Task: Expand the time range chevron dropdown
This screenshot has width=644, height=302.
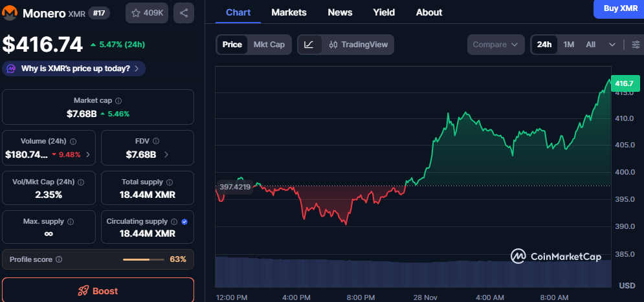Action: point(612,45)
